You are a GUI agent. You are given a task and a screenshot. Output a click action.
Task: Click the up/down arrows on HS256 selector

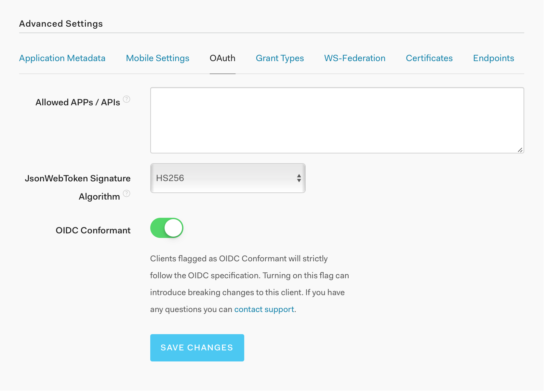pyautogui.click(x=299, y=178)
